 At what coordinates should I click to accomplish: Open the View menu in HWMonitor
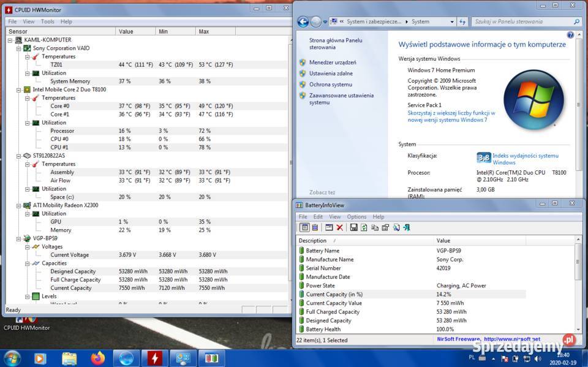[x=29, y=22]
